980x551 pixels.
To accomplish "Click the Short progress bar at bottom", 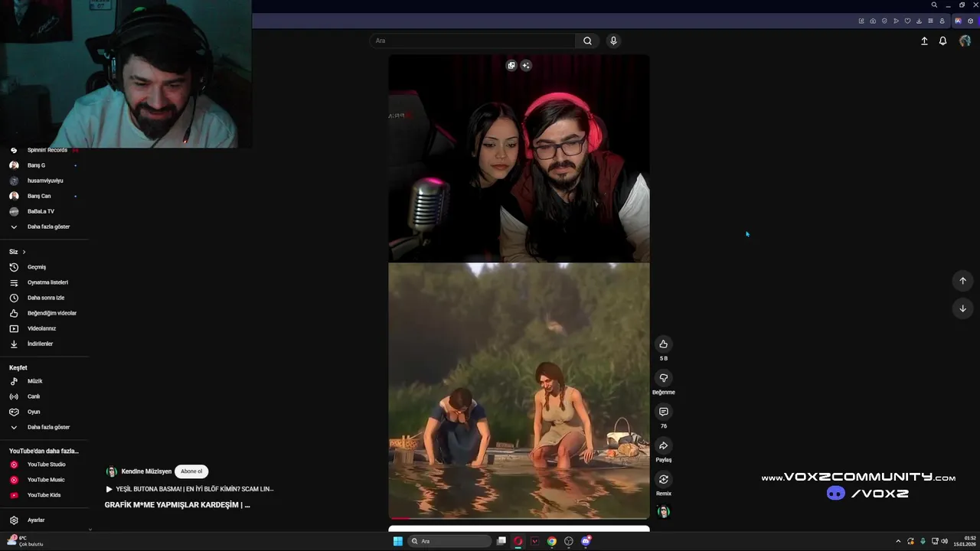I will [518, 519].
